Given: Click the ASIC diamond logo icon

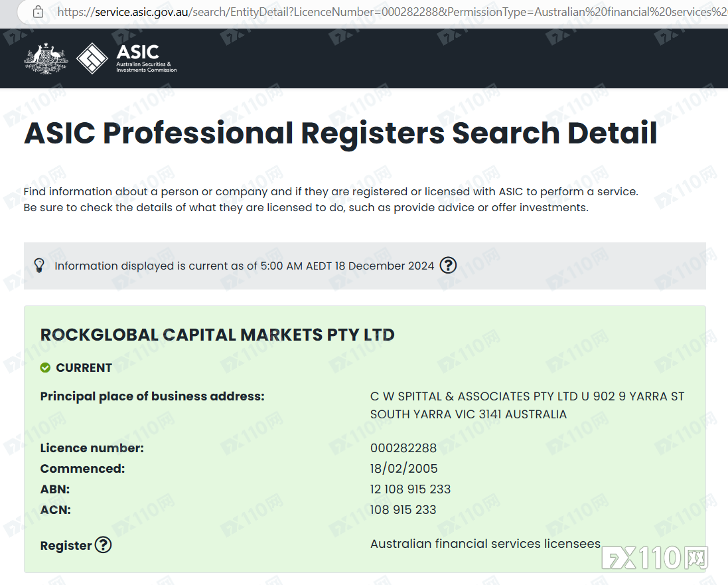Looking at the screenshot, I should [x=92, y=58].
